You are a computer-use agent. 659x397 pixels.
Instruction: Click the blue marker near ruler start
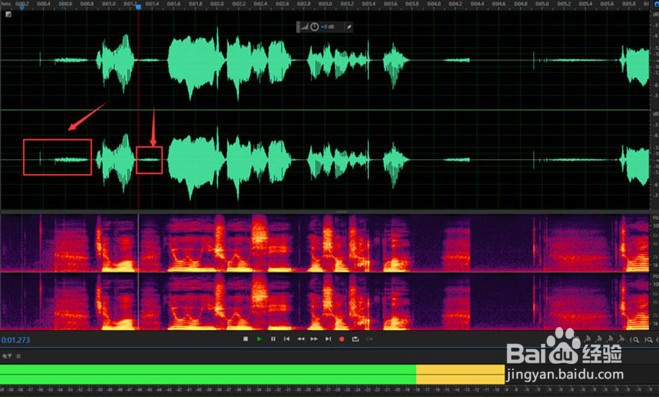point(22,7)
